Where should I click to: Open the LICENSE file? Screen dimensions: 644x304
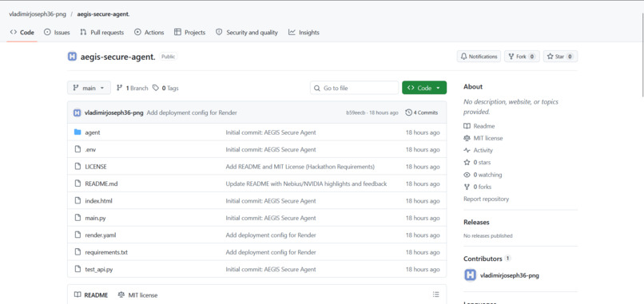(x=96, y=167)
